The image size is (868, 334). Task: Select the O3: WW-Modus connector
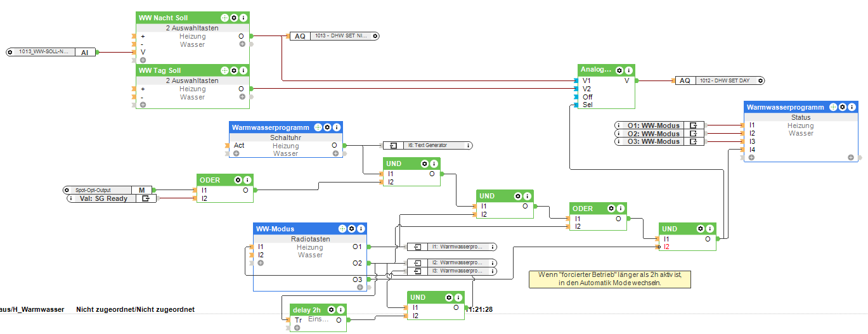[x=660, y=141]
